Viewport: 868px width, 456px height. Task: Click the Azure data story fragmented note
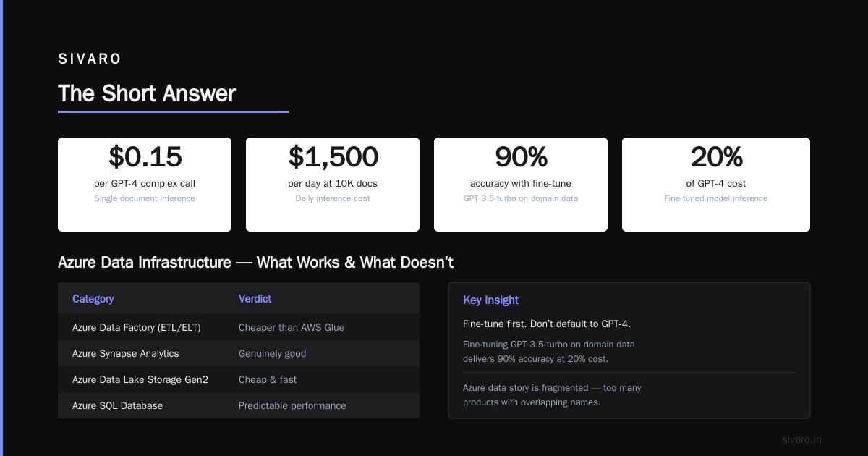(552, 395)
